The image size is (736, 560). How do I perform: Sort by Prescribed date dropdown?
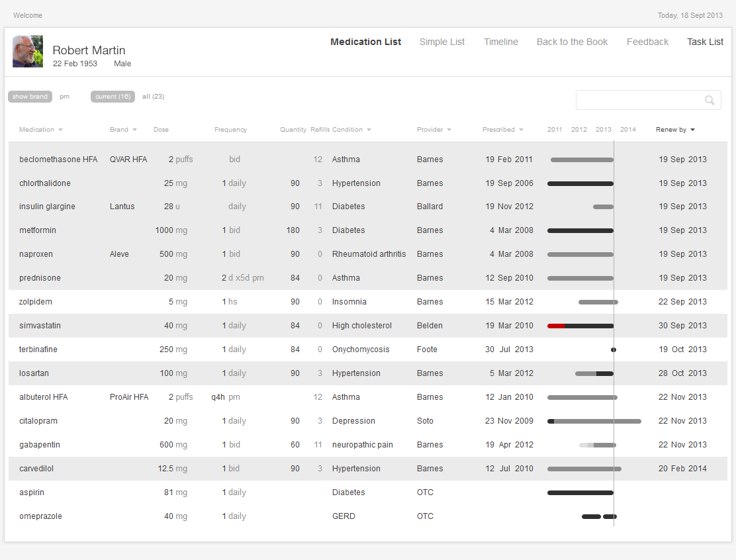click(x=521, y=130)
